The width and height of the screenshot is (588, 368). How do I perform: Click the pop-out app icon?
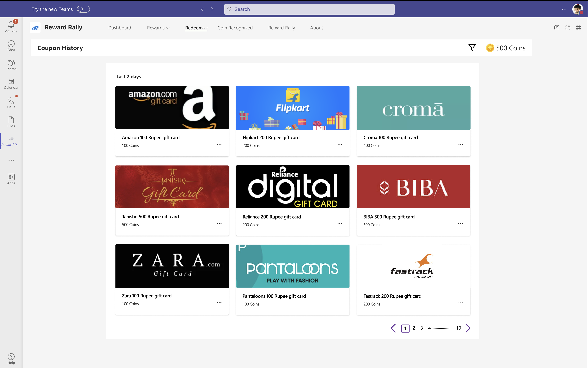tap(557, 28)
